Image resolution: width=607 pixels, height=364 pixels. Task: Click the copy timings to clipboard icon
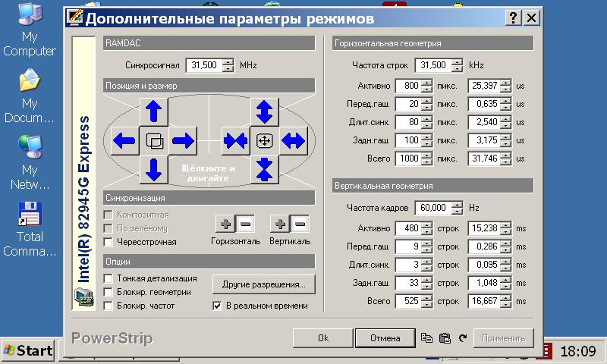coord(426,338)
